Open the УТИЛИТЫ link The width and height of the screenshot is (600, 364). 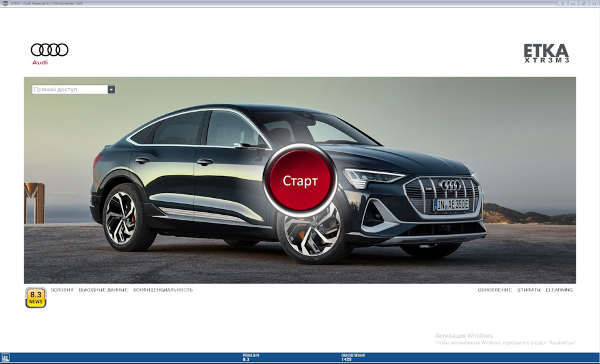point(529,290)
